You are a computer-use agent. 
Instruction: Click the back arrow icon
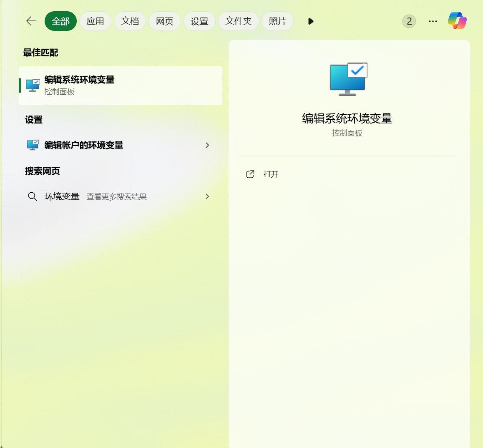[x=31, y=21]
